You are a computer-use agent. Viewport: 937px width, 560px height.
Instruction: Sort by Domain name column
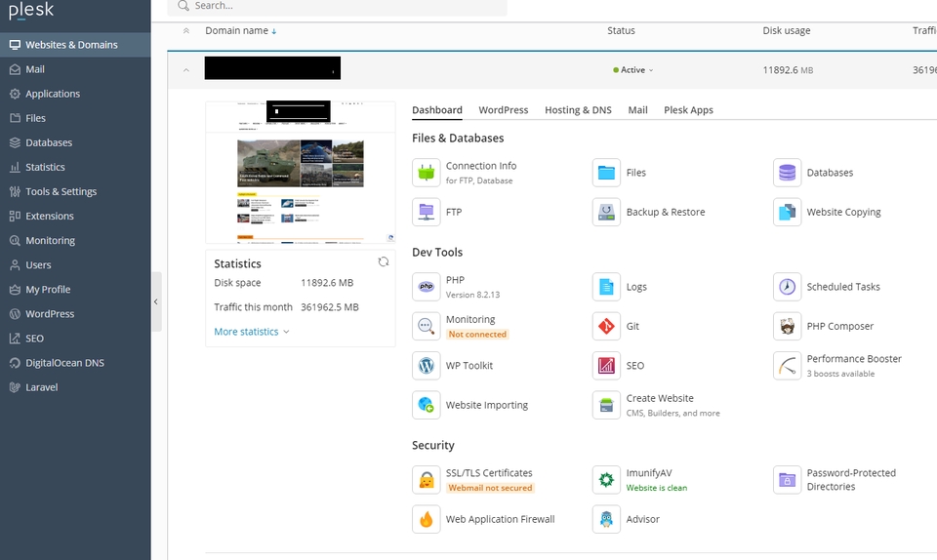click(x=241, y=30)
